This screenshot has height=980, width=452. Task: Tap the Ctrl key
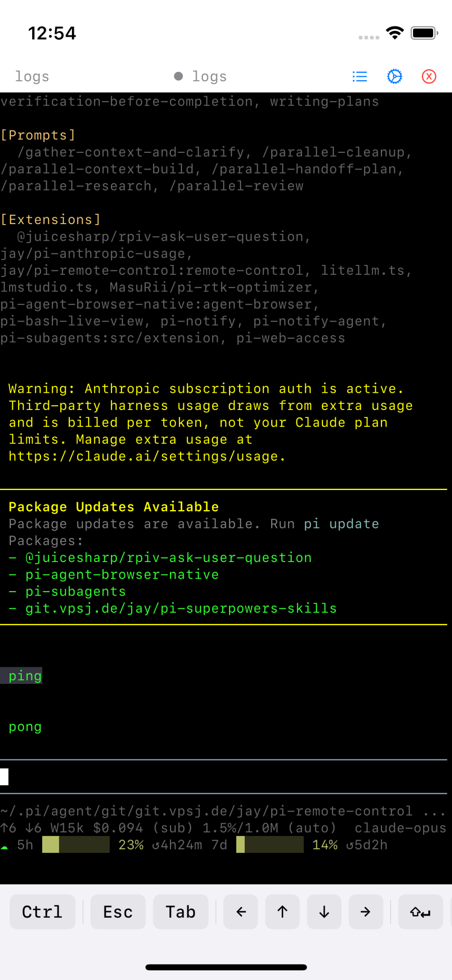(42, 912)
